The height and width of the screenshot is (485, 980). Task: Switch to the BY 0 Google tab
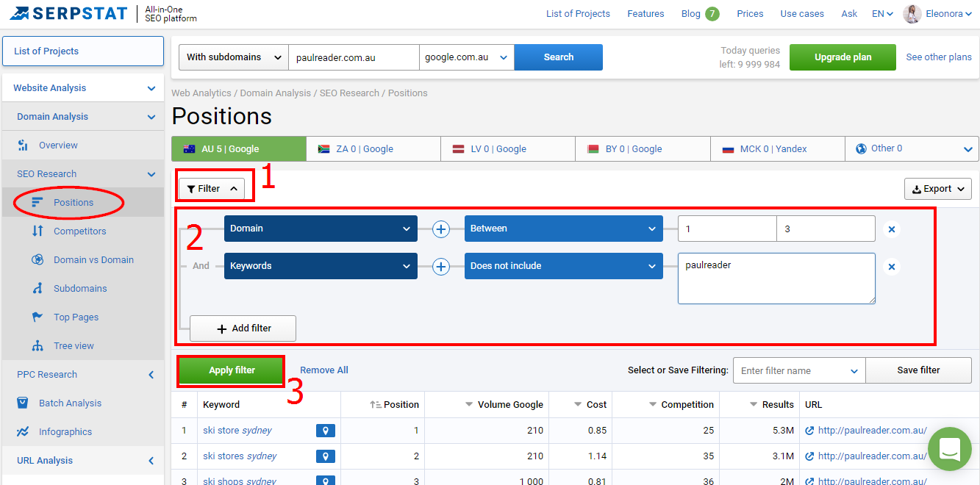pyautogui.click(x=643, y=148)
